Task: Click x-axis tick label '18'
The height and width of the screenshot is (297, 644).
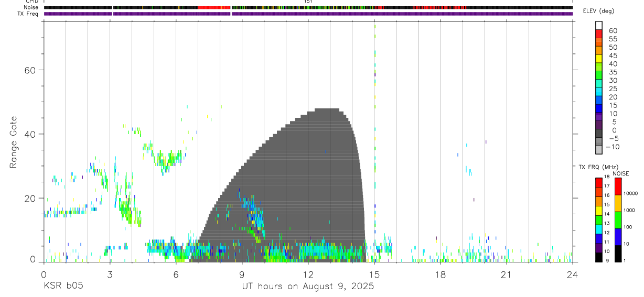Action: [x=440, y=274]
